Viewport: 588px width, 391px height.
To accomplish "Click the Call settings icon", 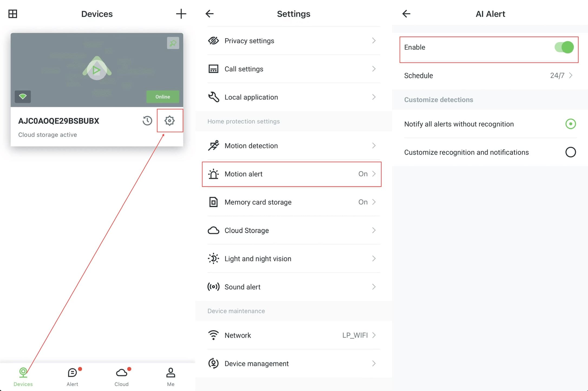I will tap(213, 69).
